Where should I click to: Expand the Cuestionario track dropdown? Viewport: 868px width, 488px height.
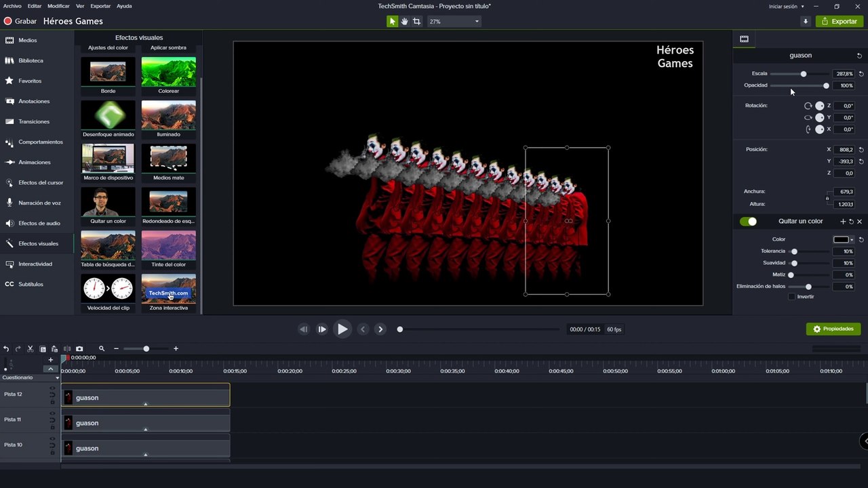[57, 378]
